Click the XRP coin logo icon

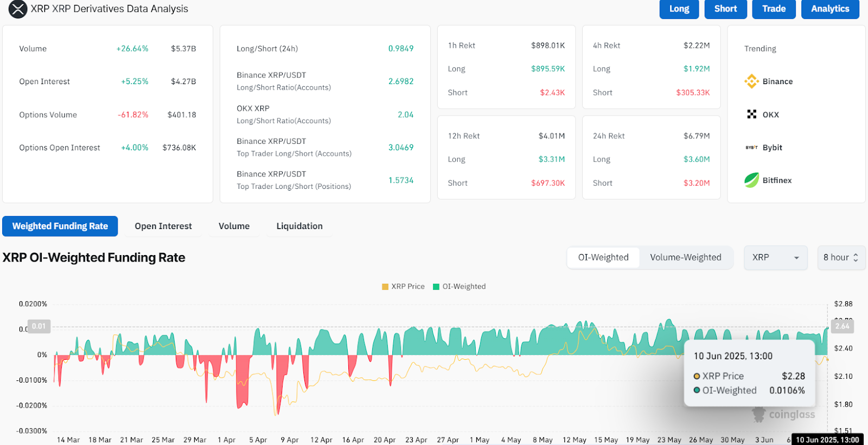click(18, 9)
